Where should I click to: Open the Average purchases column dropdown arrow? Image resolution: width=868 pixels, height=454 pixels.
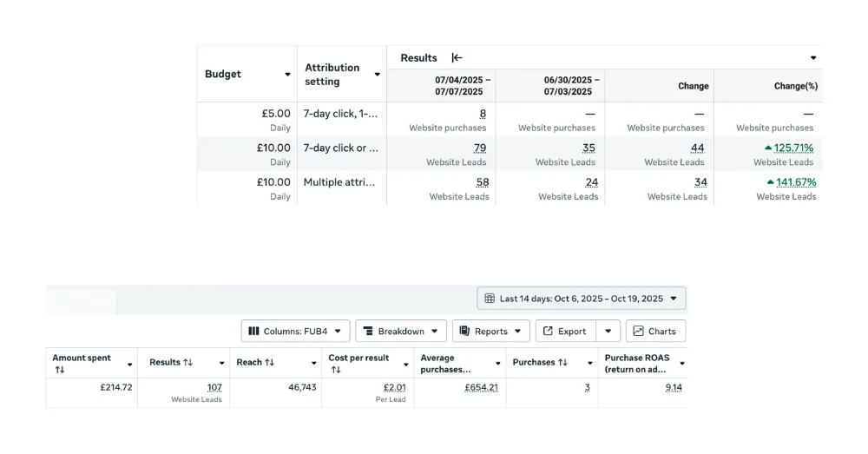tap(497, 364)
